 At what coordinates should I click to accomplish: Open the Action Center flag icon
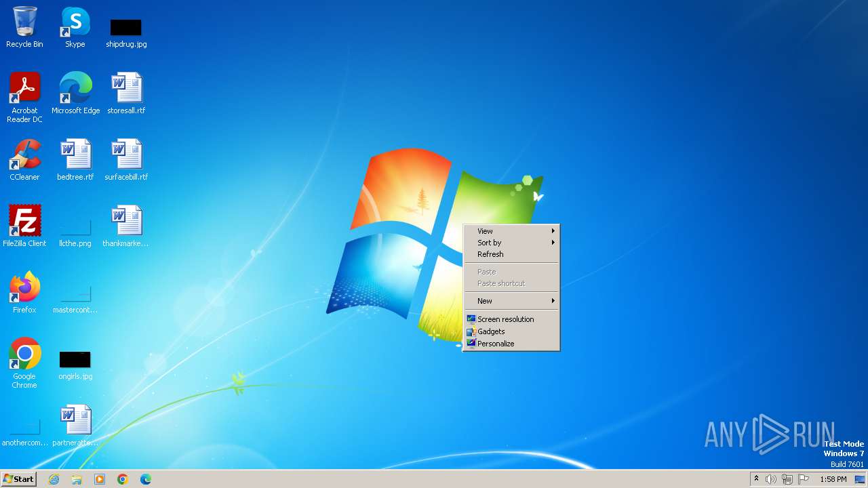tap(804, 479)
